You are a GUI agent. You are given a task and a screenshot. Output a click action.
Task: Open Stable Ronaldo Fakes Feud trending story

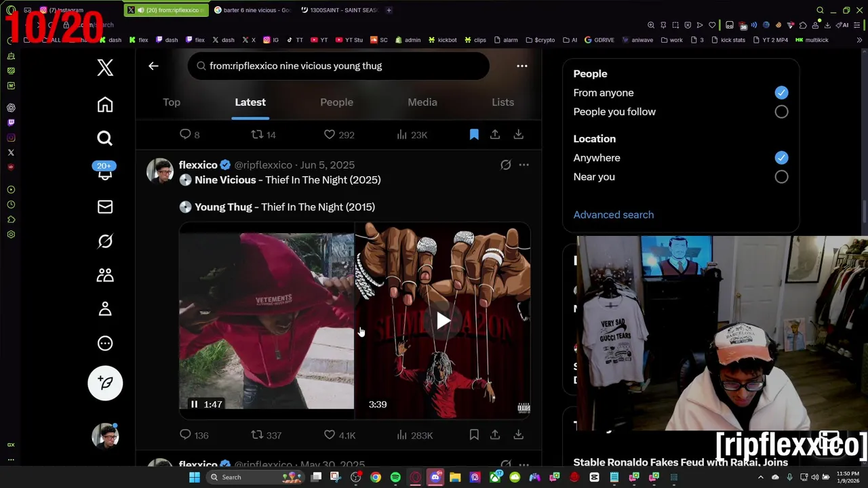681,462
